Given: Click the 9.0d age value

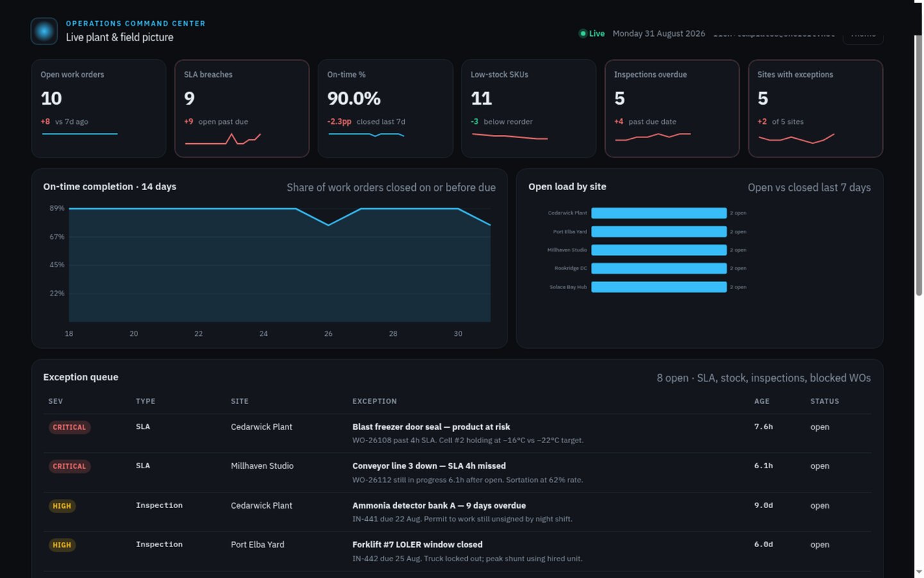Looking at the screenshot, I should (764, 505).
